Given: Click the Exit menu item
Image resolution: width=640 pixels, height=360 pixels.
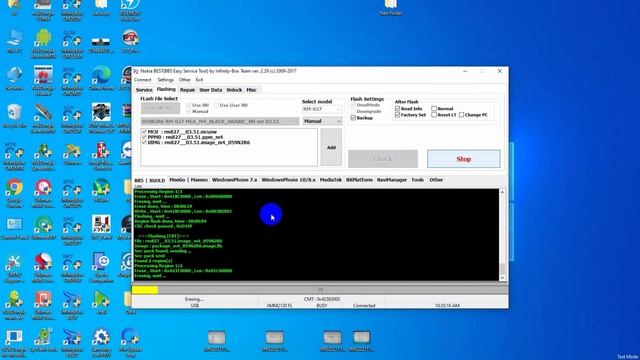Looking at the screenshot, I should click(x=199, y=80).
